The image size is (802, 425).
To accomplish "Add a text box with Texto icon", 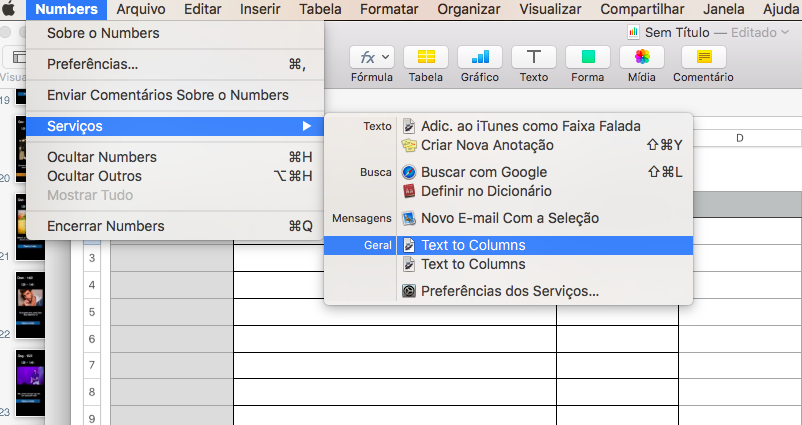I will [533, 57].
